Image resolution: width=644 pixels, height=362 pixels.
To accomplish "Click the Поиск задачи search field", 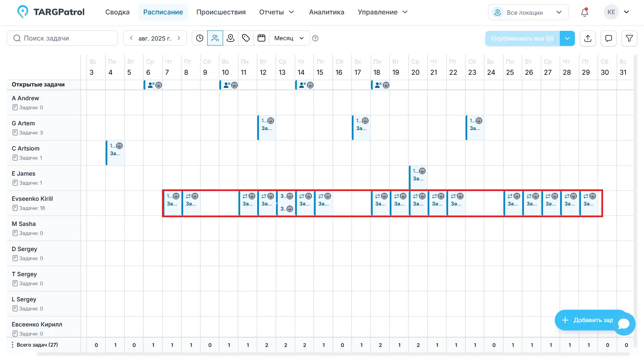I will coord(62,38).
